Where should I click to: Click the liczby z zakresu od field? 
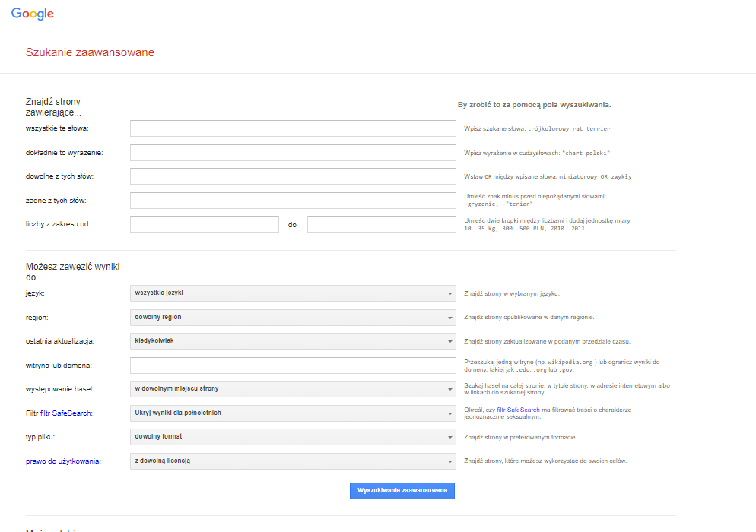tap(205, 224)
